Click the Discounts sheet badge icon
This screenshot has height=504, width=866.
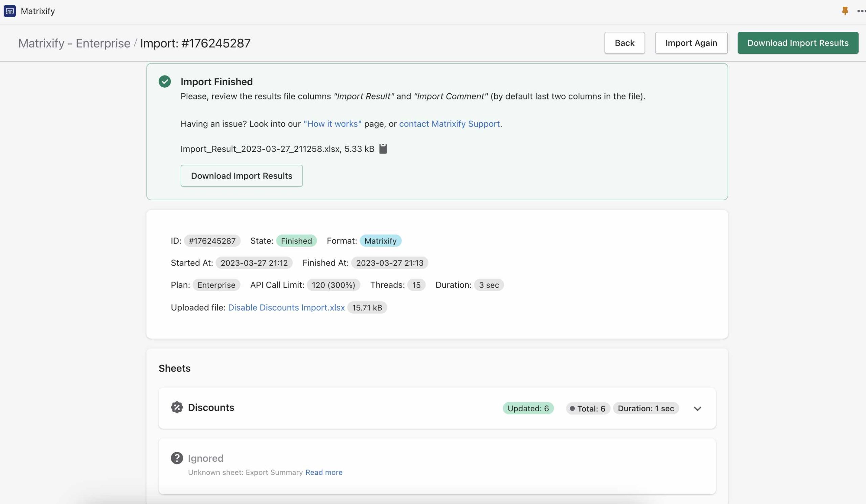177,408
